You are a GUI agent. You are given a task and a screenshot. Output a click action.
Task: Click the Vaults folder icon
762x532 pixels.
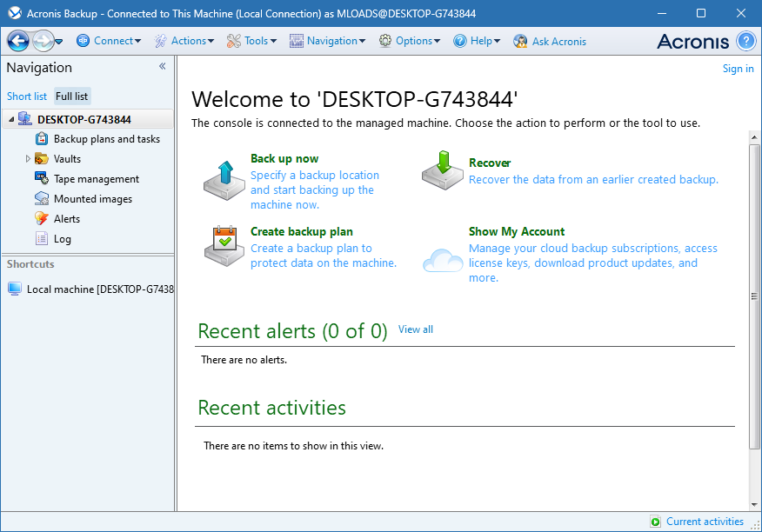coord(42,158)
